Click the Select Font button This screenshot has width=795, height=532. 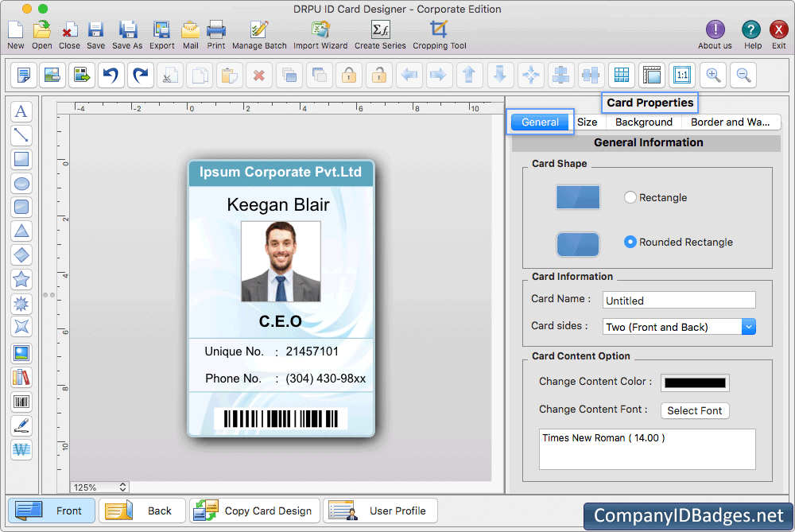695,411
